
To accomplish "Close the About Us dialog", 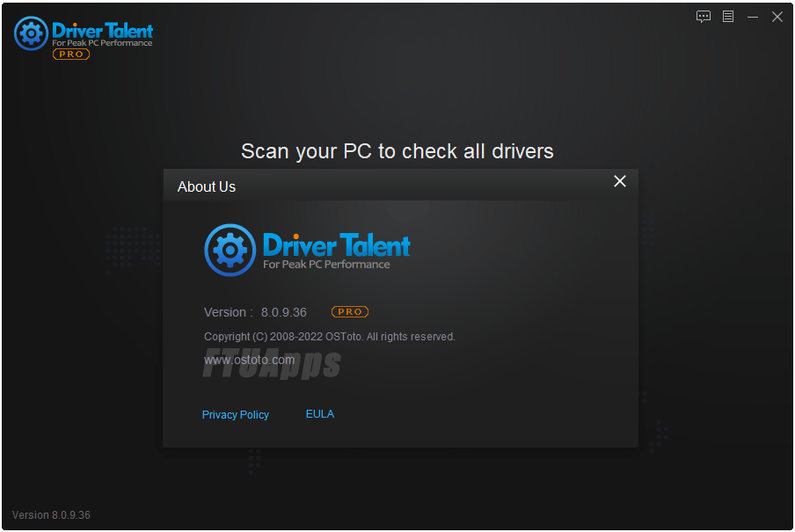I will [x=620, y=181].
